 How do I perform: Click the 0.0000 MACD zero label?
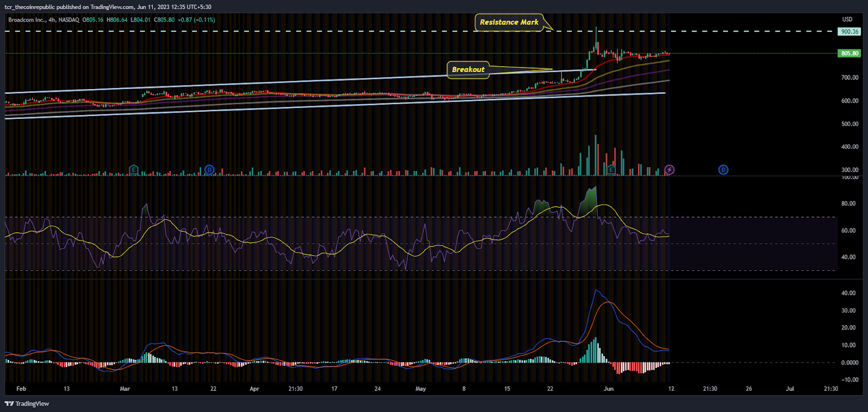(850, 363)
